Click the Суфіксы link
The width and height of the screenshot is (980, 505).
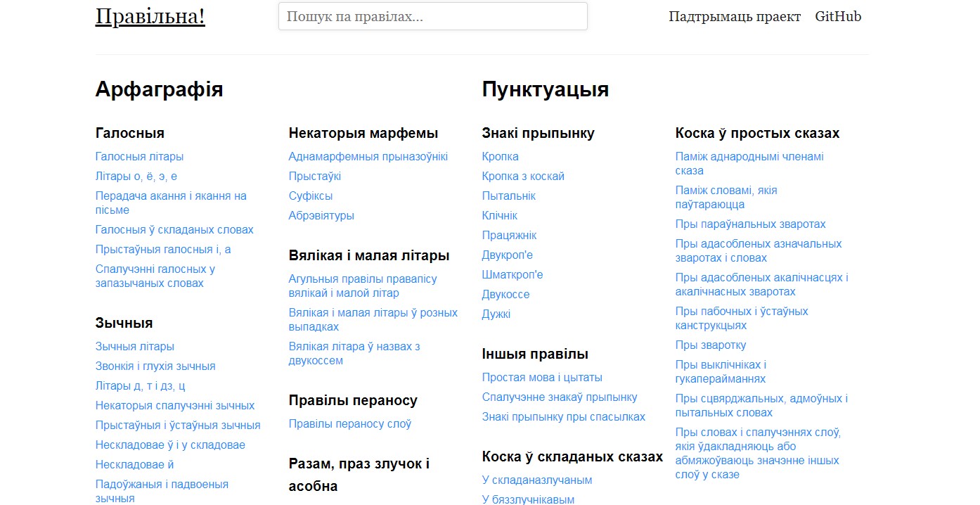(310, 196)
